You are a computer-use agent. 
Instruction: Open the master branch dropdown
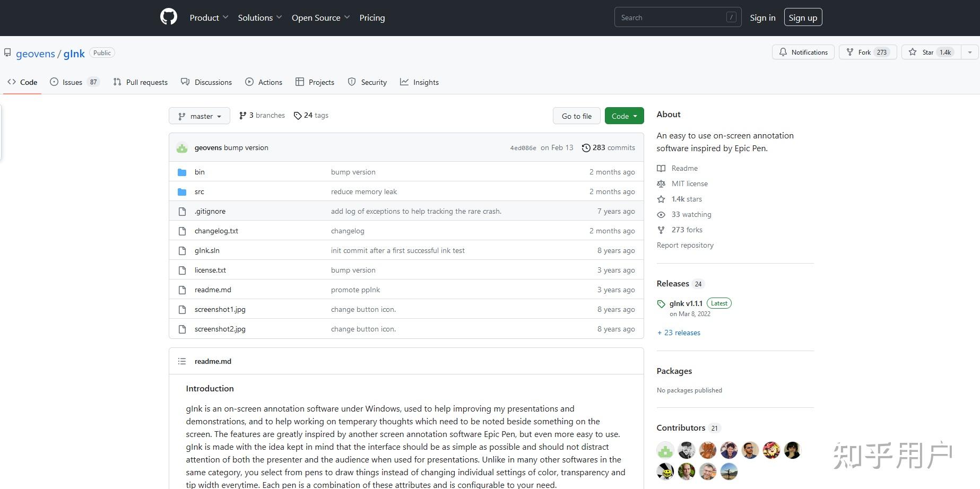point(200,116)
